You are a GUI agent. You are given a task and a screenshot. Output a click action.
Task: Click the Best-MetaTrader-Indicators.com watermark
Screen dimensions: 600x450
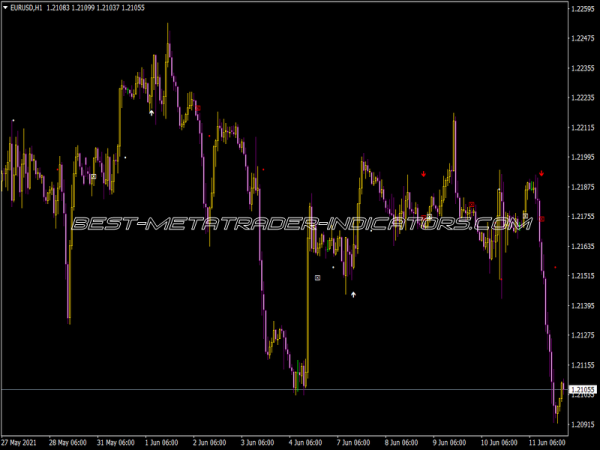tap(300, 224)
